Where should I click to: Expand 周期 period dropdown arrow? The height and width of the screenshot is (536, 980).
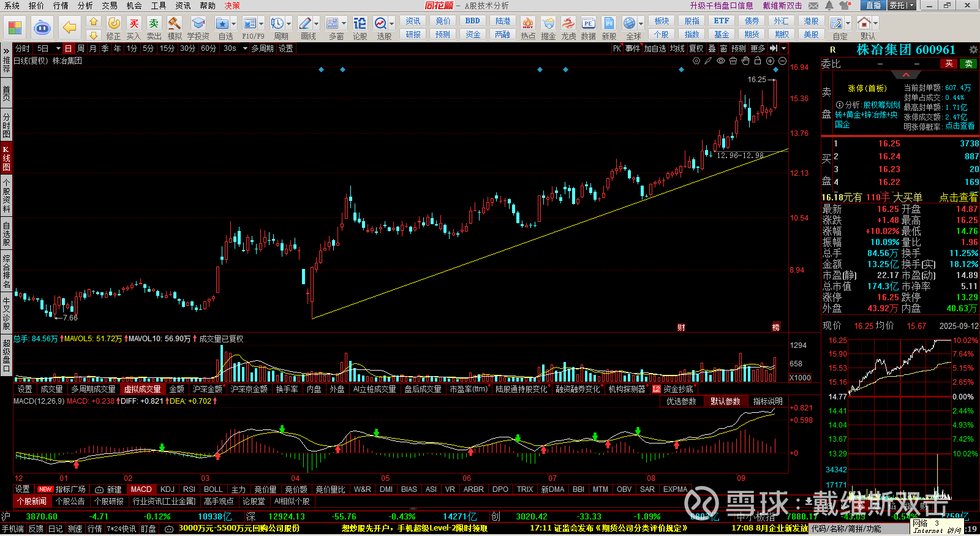(288, 24)
